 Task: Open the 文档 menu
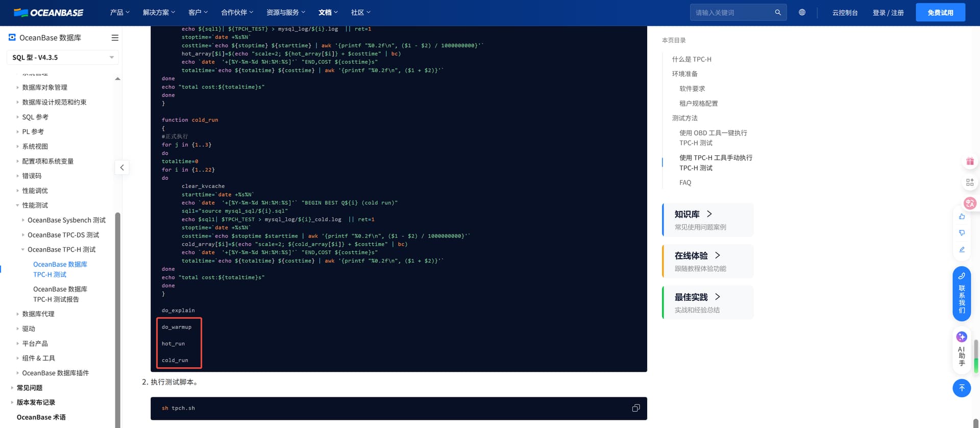click(328, 12)
